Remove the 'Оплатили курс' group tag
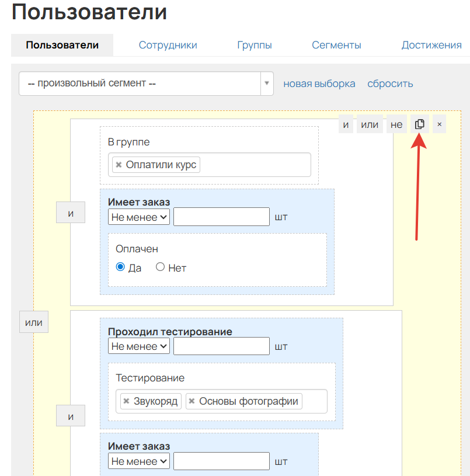The height and width of the screenshot is (476, 470). (119, 165)
